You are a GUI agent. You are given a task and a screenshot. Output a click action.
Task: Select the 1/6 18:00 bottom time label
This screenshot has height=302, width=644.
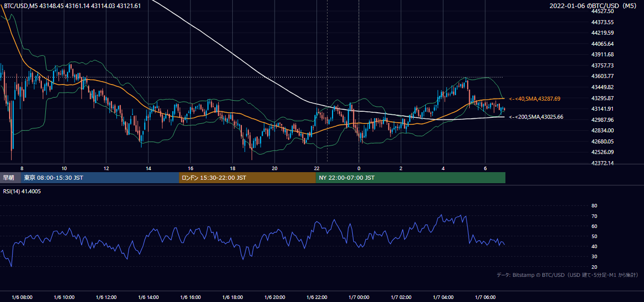[x=232, y=297]
